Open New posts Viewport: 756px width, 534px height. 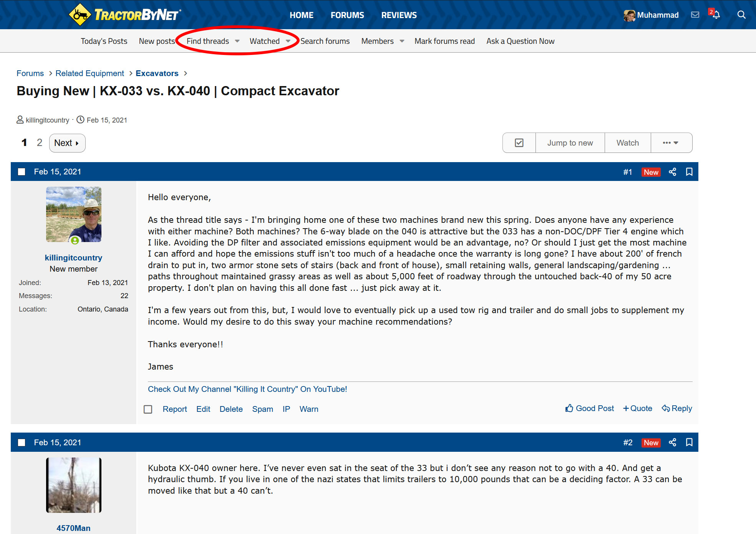157,41
